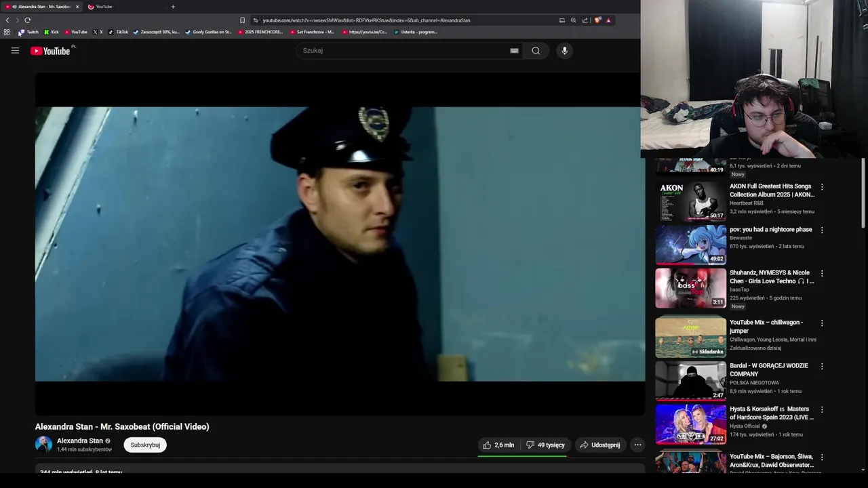868x488 pixels.
Task: Open YouTube Mix chillwagon jumper thumbnail
Action: click(690, 338)
